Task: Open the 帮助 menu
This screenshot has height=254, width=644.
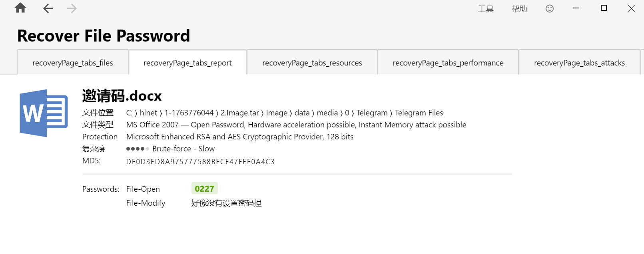Action: 519,9
